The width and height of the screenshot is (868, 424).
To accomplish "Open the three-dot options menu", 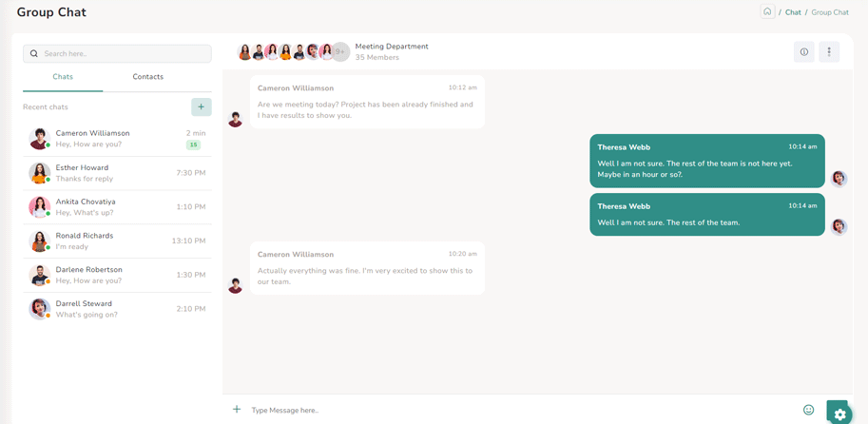I will click(x=828, y=52).
